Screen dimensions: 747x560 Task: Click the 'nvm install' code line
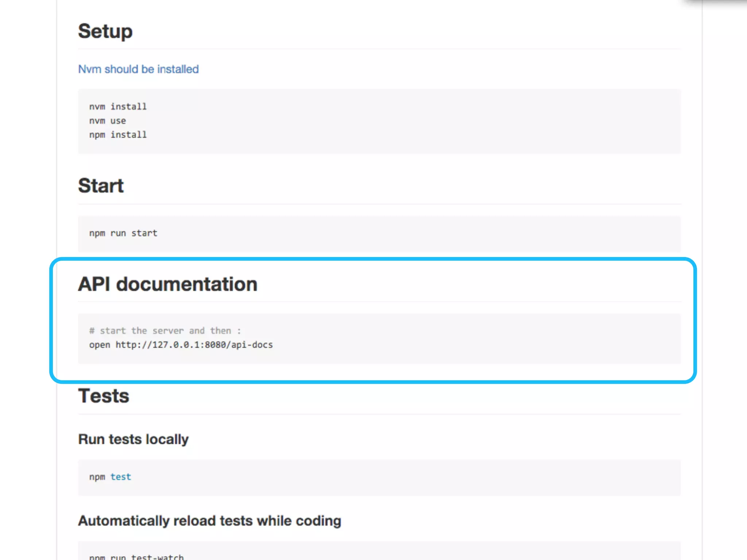[118, 106]
